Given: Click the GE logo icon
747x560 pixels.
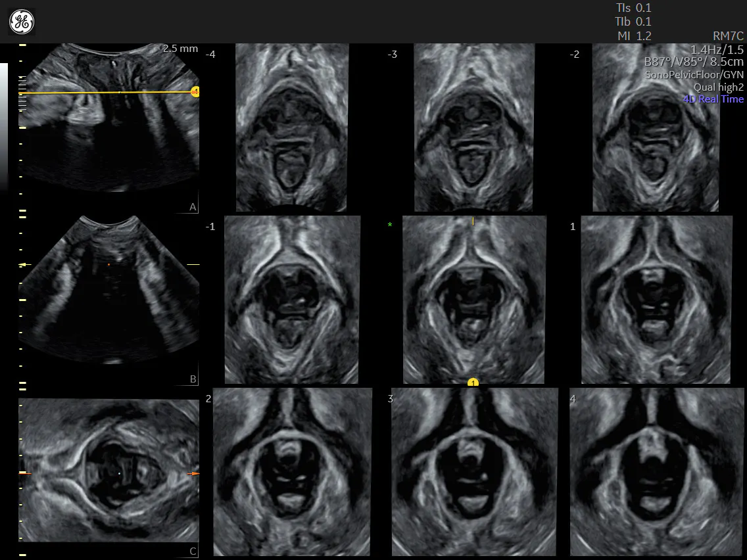Looking at the screenshot, I should (22, 22).
